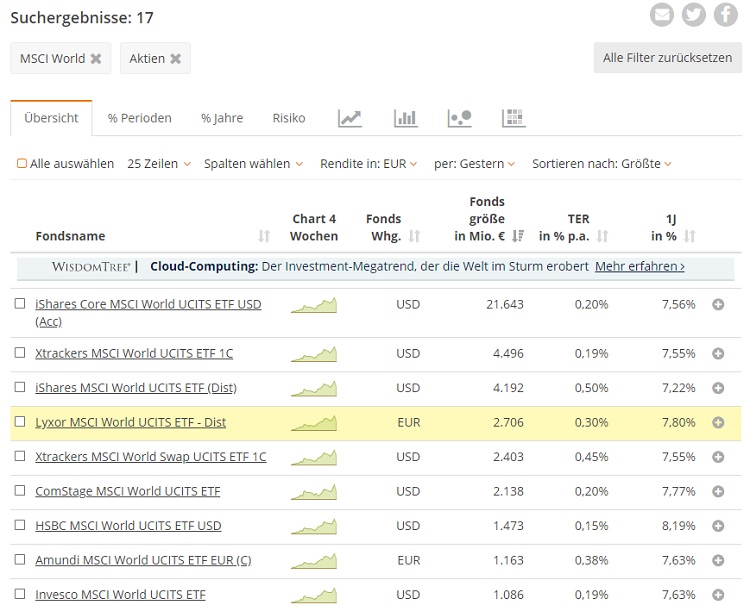Open Lyxor MSCI World UCITS ETF - Dist link
The height and width of the screenshot is (605, 750).
click(x=131, y=422)
